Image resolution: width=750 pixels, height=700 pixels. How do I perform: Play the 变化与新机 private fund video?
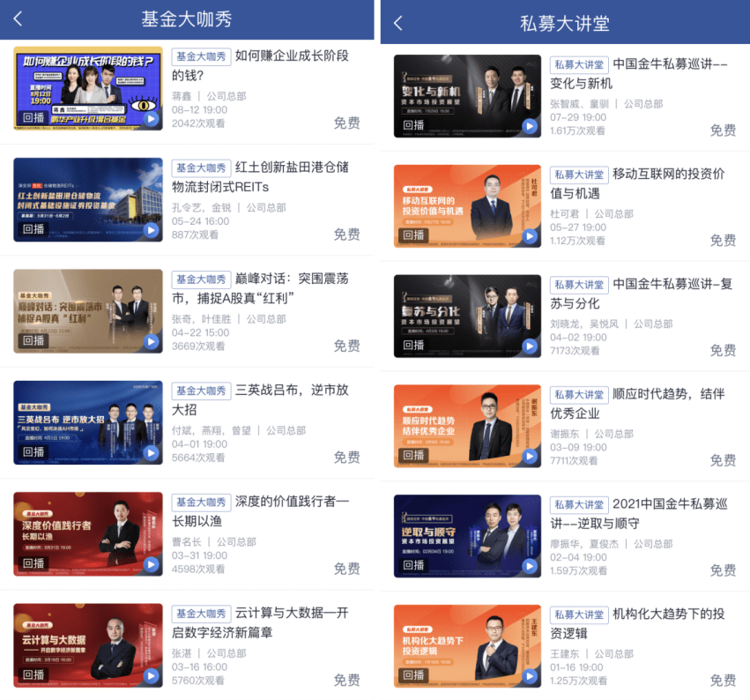[530, 126]
